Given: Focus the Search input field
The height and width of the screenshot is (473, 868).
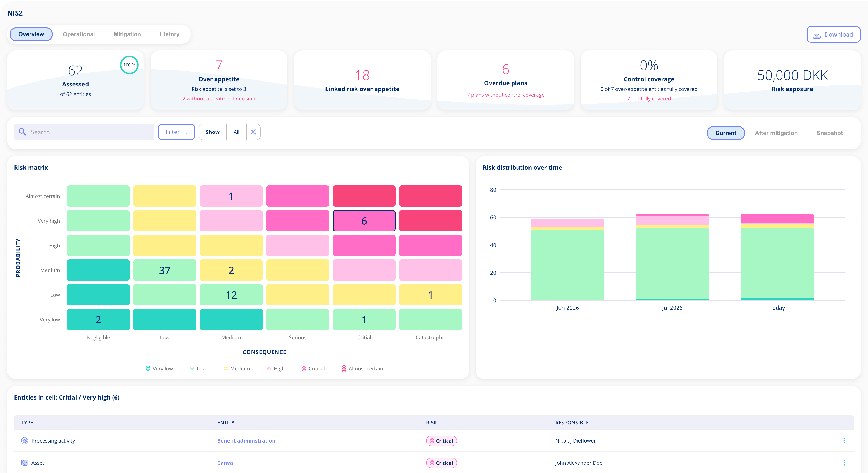Looking at the screenshot, I should click(x=84, y=132).
